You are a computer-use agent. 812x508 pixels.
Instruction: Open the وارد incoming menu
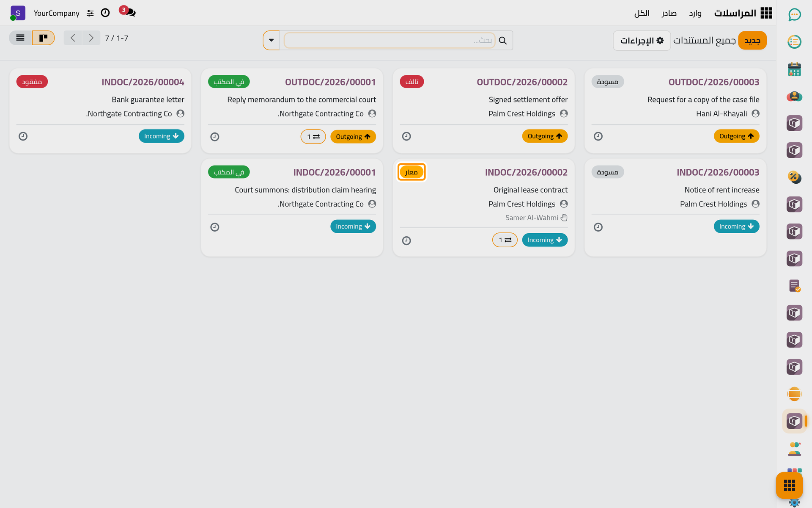click(695, 13)
